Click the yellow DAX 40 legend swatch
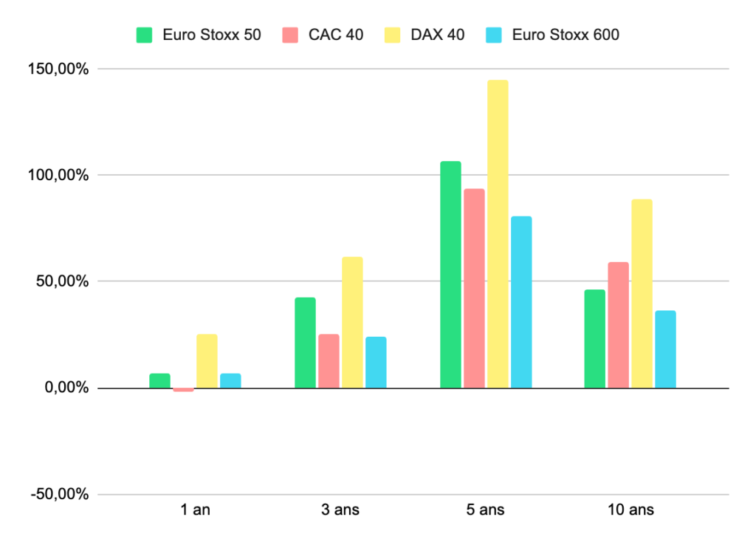This screenshot has width=756, height=545. coord(393,35)
